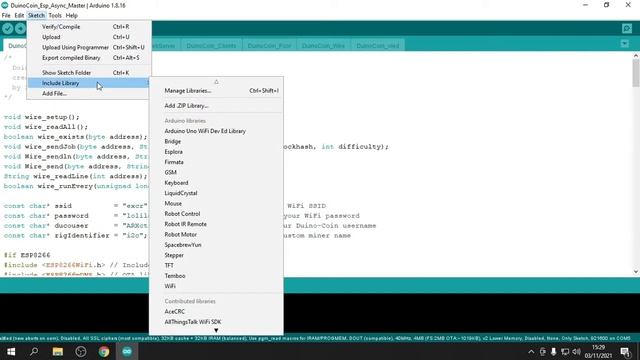
Task: Include the Temboo library
Action: (x=216, y=276)
